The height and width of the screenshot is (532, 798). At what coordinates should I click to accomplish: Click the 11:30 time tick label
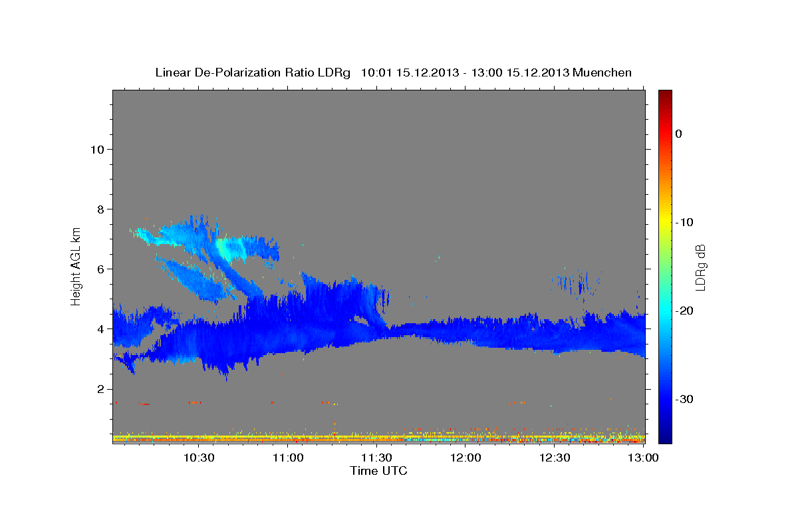(x=376, y=458)
